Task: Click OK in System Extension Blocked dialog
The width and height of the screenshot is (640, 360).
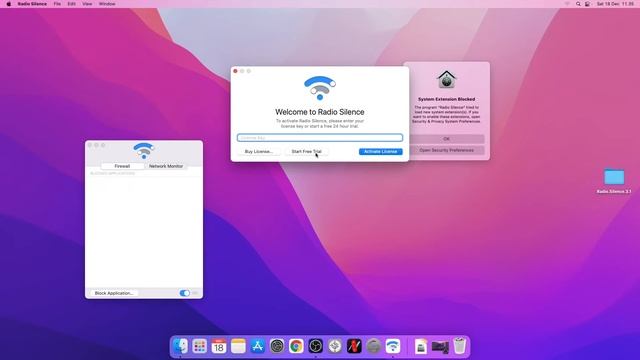Action: pos(447,139)
